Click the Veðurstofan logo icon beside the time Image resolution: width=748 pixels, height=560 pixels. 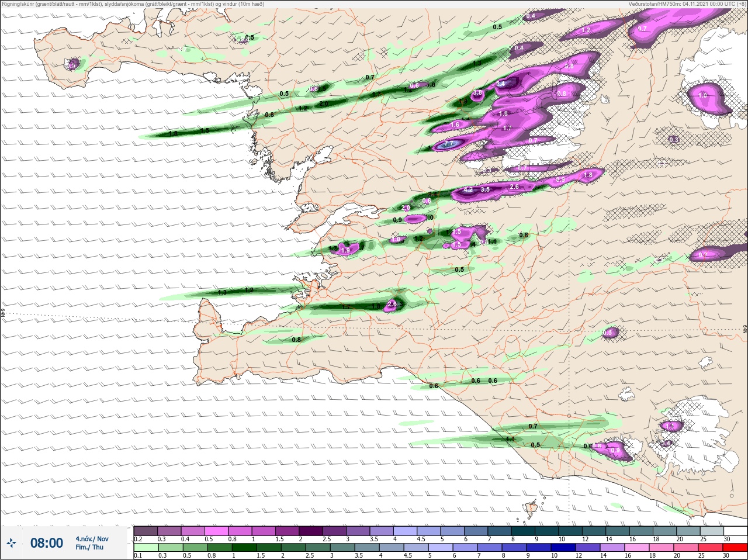11,544
